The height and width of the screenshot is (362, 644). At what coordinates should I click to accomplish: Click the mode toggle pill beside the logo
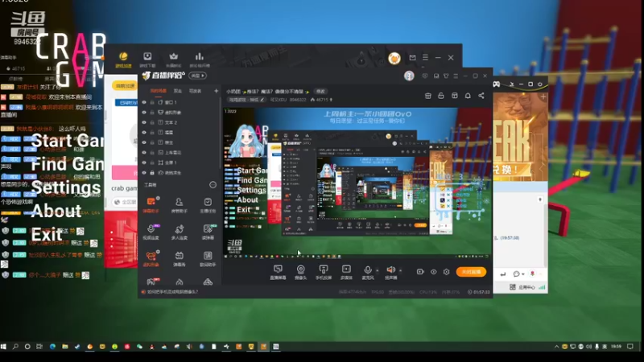tap(197, 76)
